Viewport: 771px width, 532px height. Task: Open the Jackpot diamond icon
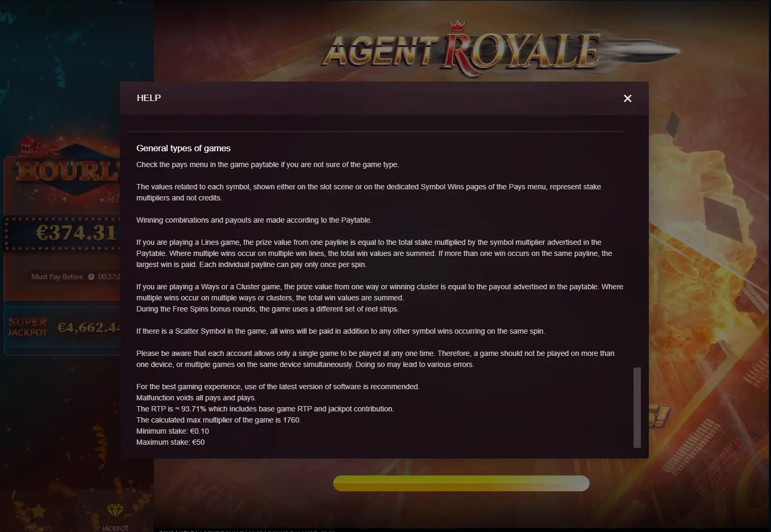115,510
